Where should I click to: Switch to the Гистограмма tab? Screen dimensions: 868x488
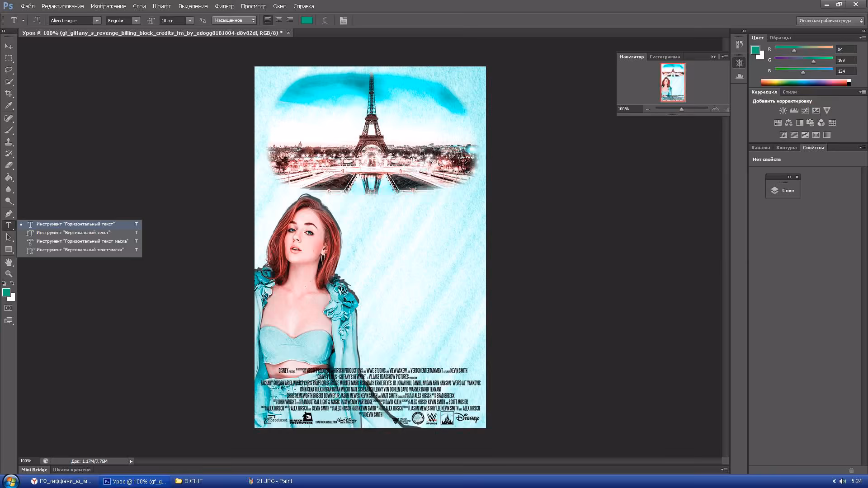(x=665, y=57)
